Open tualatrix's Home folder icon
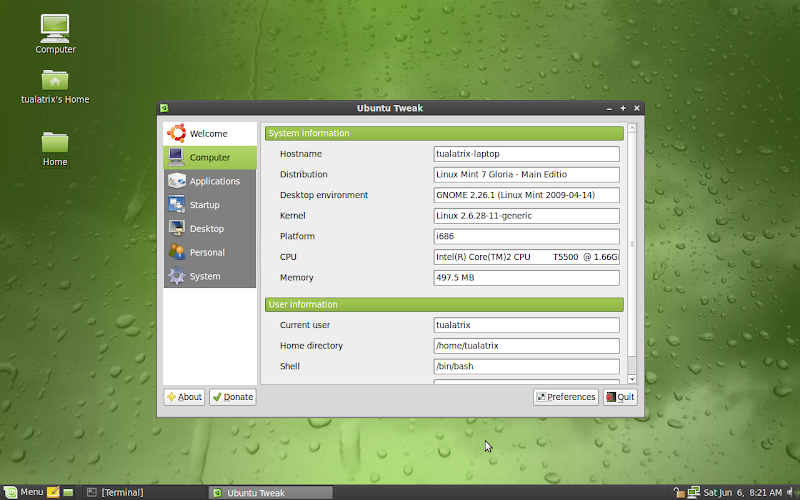This screenshot has width=800, height=500. pyautogui.click(x=55, y=85)
